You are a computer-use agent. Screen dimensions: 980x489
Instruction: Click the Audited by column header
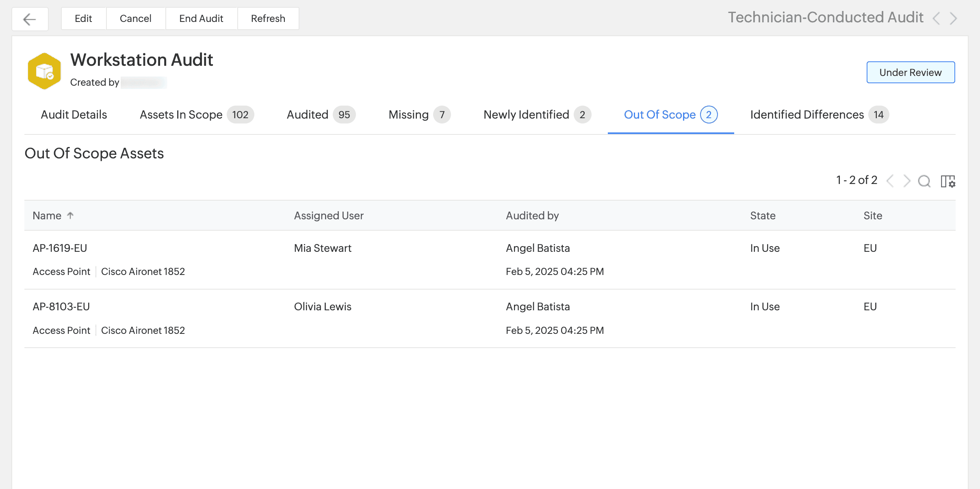coord(532,216)
